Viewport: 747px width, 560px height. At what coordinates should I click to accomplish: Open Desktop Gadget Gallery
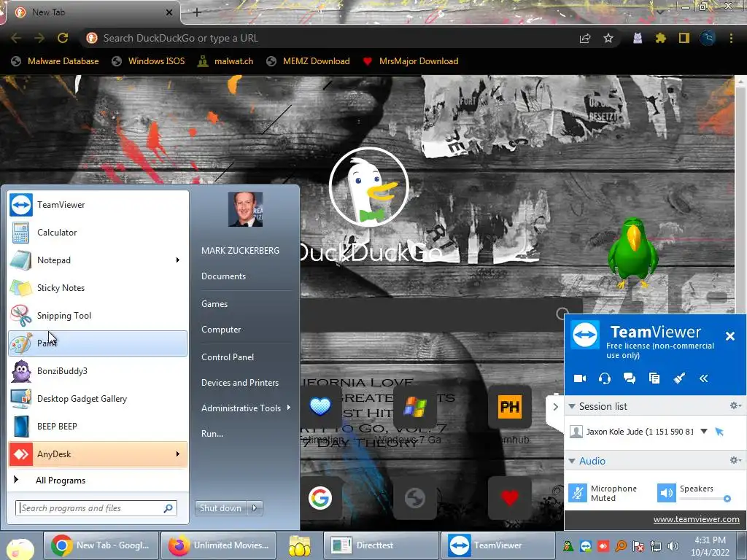point(98,399)
